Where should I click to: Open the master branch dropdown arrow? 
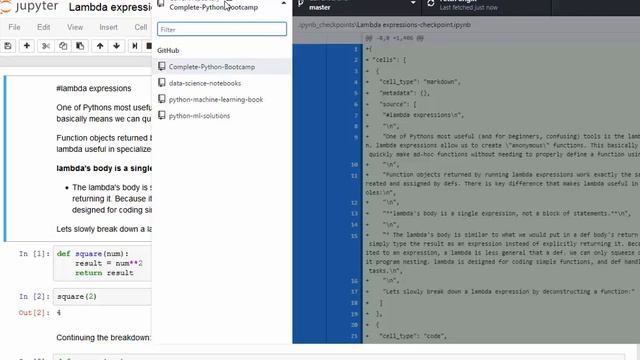(x=413, y=3)
